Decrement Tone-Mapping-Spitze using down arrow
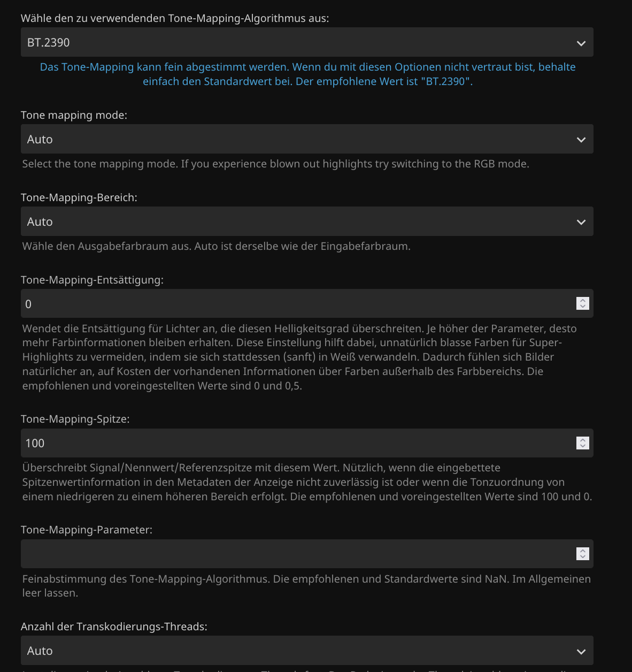Image resolution: width=632 pixels, height=672 pixels. (583, 446)
